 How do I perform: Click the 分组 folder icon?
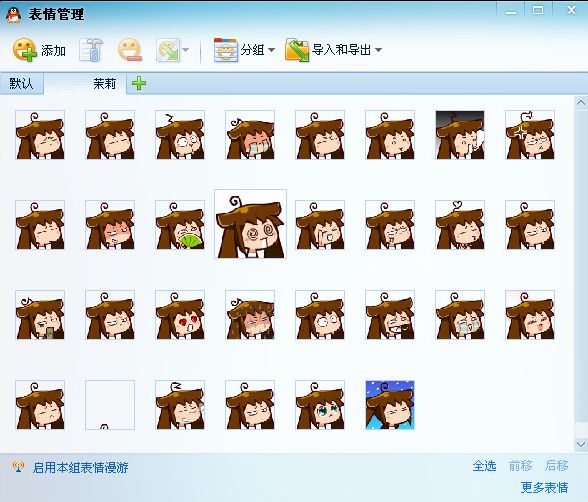coord(226,49)
